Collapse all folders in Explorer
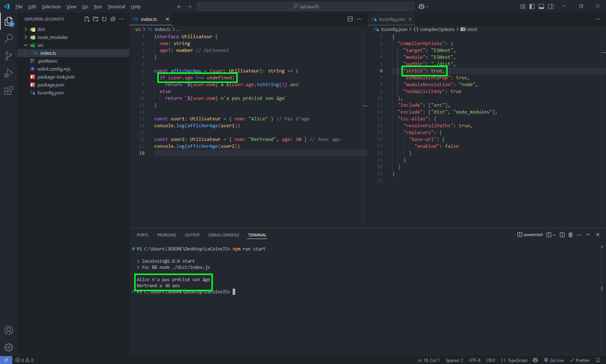Viewport: 606px width, 364px height. pos(113,19)
